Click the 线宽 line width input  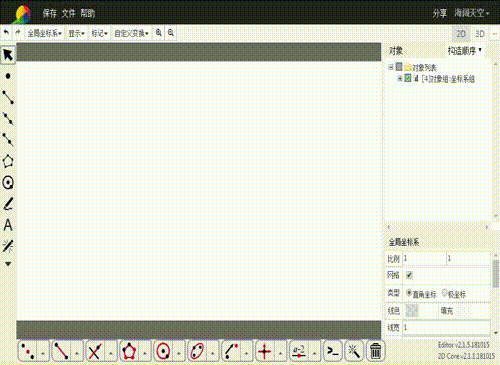point(446,327)
